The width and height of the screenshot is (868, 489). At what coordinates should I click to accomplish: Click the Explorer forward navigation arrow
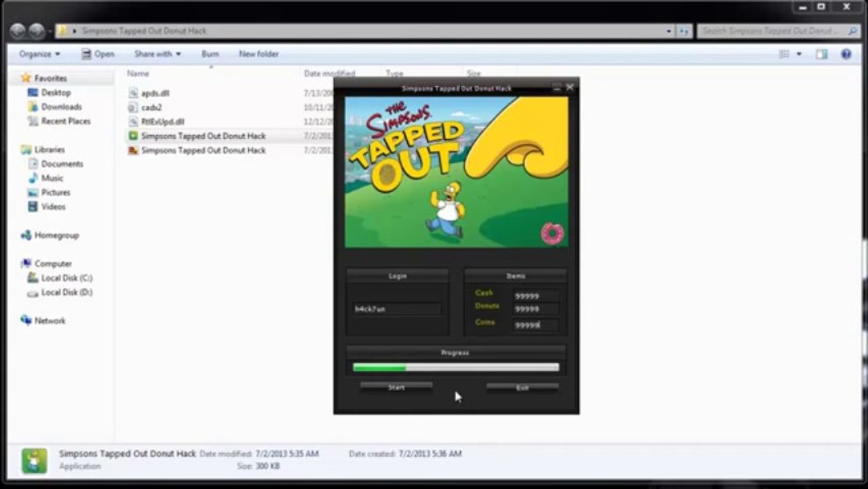pos(37,31)
